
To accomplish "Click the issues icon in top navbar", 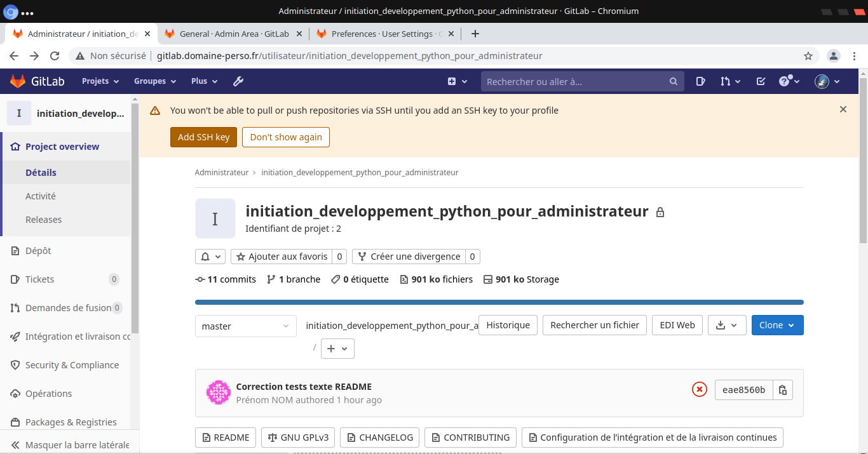I will (x=700, y=81).
